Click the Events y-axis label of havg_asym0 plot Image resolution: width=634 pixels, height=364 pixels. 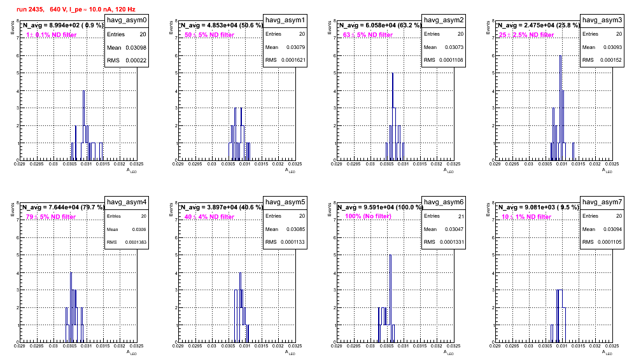tap(13, 27)
